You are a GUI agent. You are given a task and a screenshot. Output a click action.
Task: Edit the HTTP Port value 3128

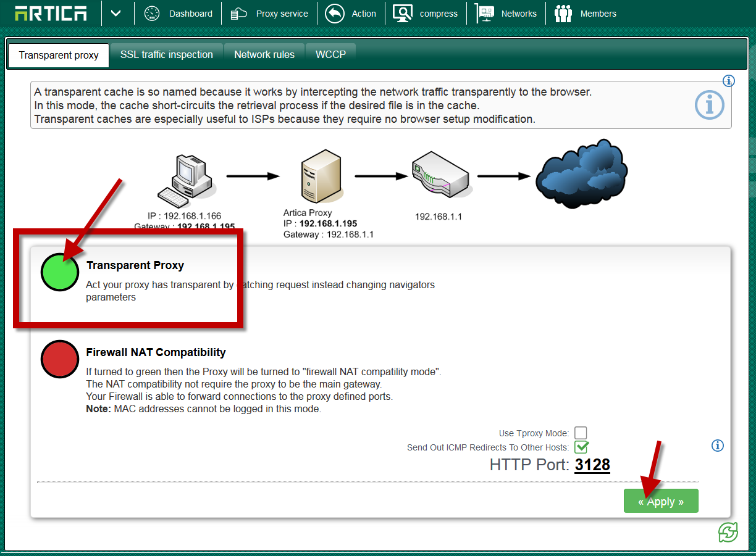pyautogui.click(x=592, y=465)
